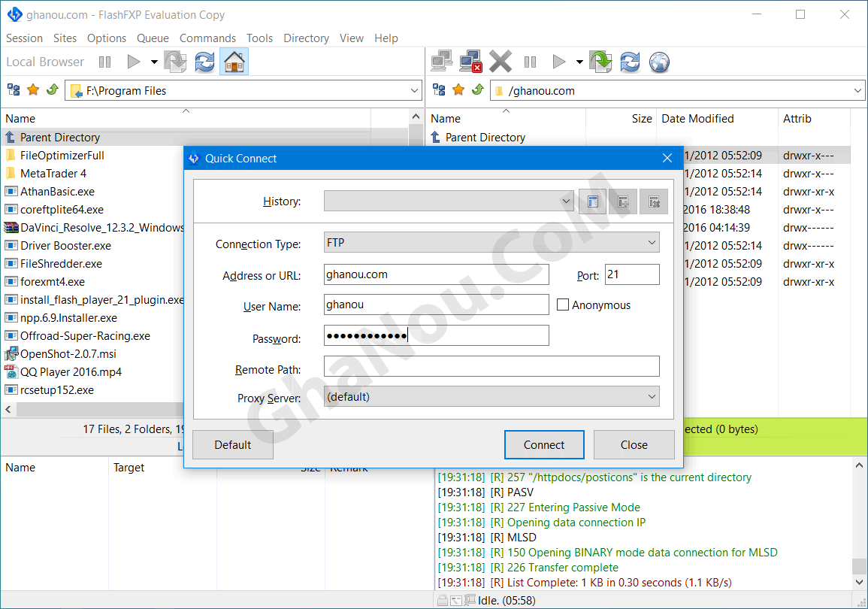Viewport: 868px width, 609px height.
Task: Expand the /ghanou.com remote path dropdown
Action: [857, 91]
